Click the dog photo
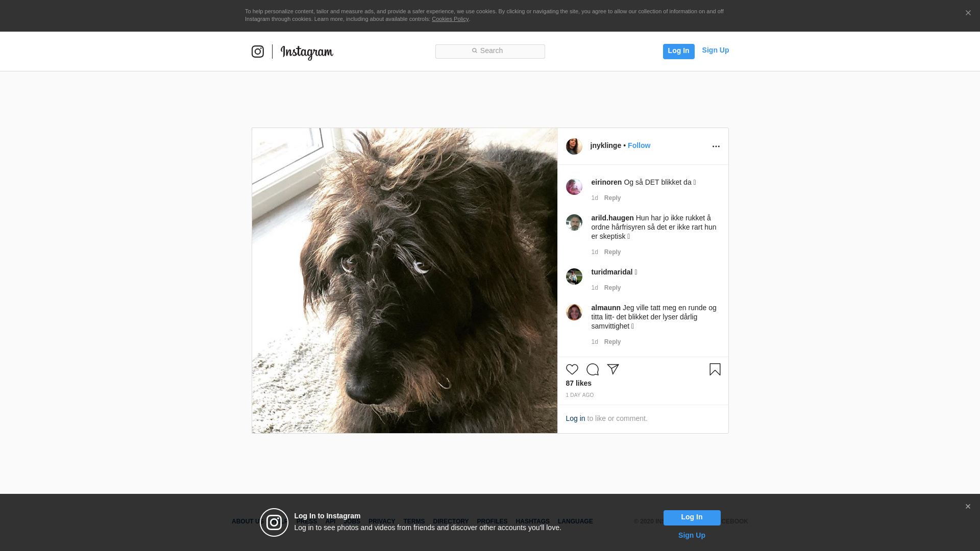This screenshot has height=551, width=980. coord(405,281)
